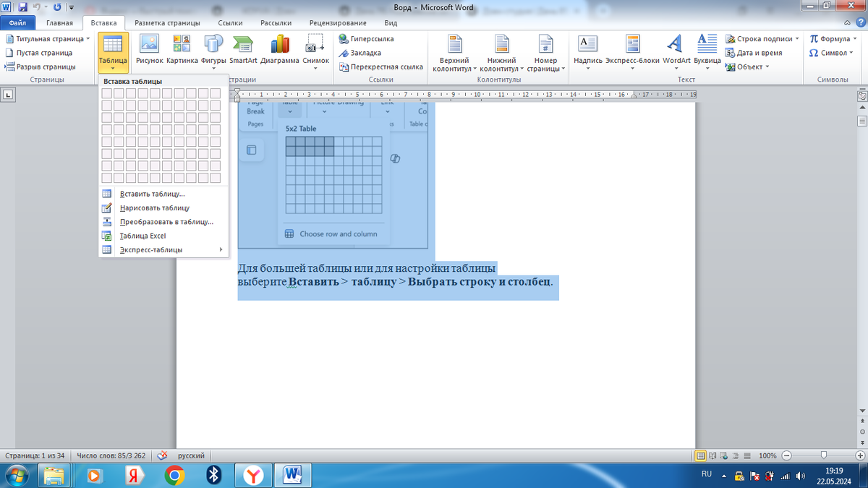Expand the Экспресс-таблицы submenu
The height and width of the screenshot is (488, 868).
tap(163, 249)
